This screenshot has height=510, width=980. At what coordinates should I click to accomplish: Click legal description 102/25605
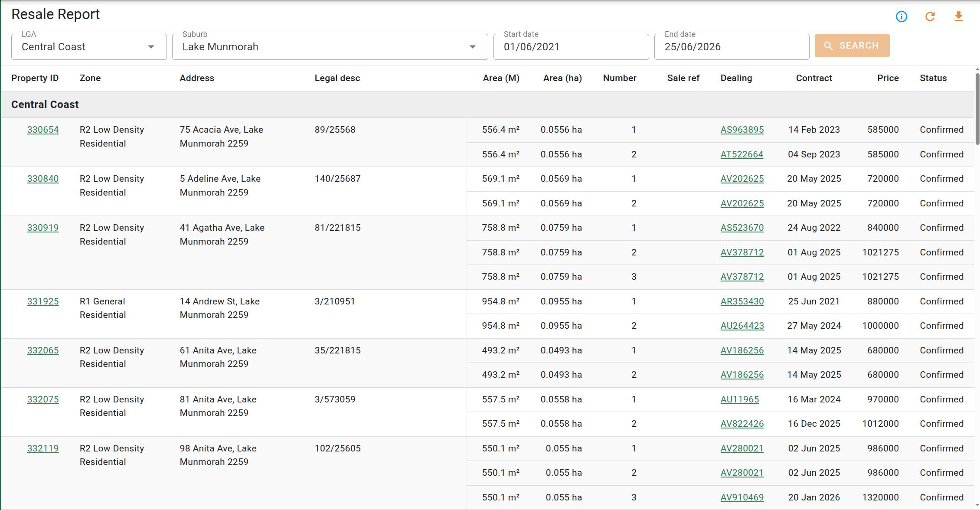pos(338,448)
